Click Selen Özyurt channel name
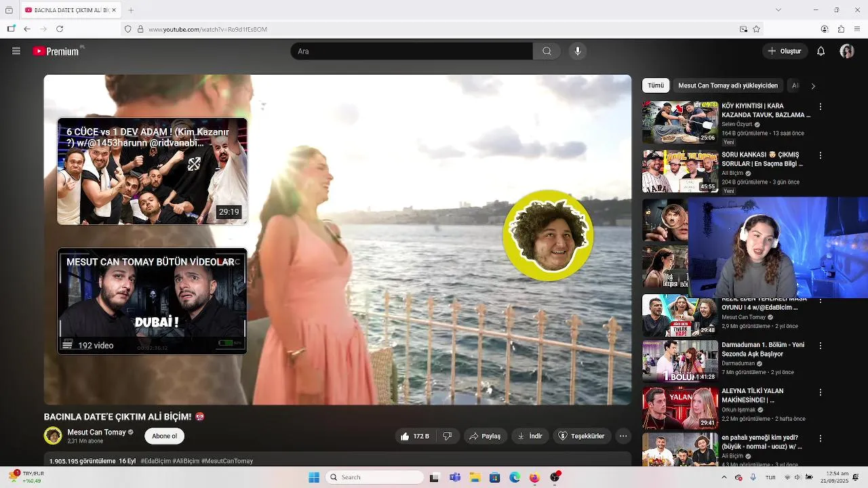The height and width of the screenshot is (488, 868). 737,125
